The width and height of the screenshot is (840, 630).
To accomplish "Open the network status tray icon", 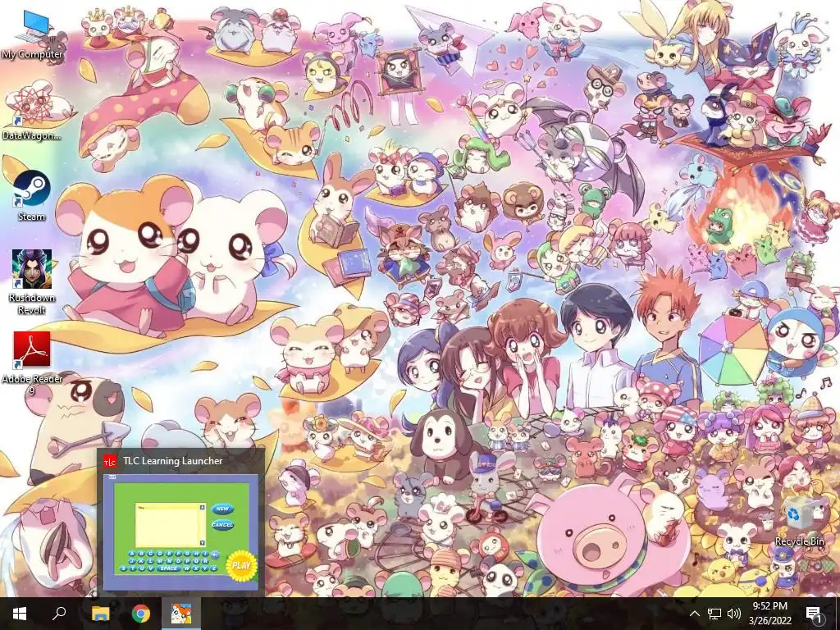I will (714, 614).
